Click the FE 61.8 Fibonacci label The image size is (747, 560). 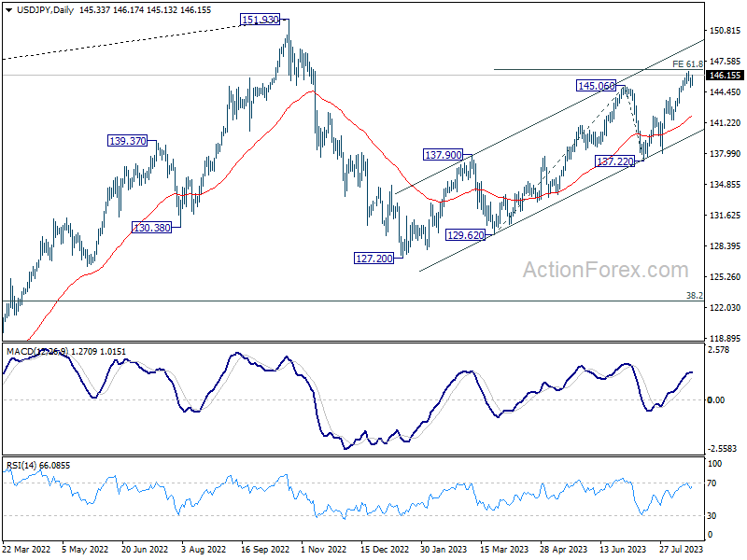687,63
